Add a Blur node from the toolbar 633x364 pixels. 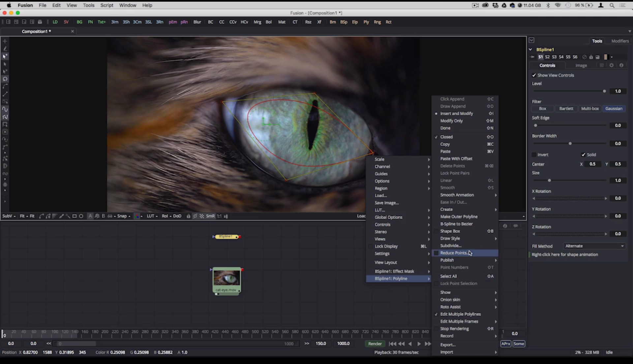(x=197, y=22)
